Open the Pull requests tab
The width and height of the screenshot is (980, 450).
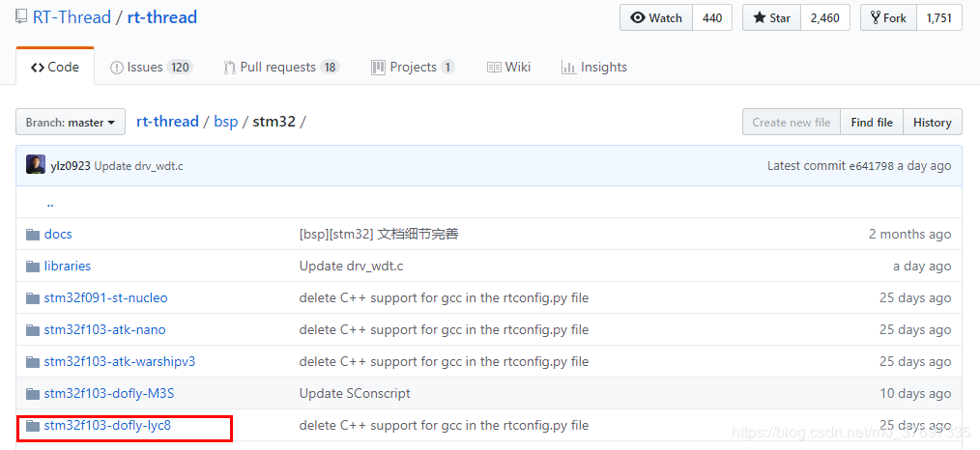pyautogui.click(x=281, y=67)
